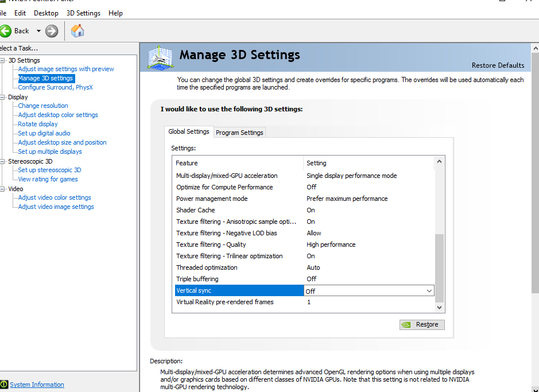Click the Back button label
Image resolution: width=539 pixels, height=392 pixels.
pyautogui.click(x=21, y=31)
